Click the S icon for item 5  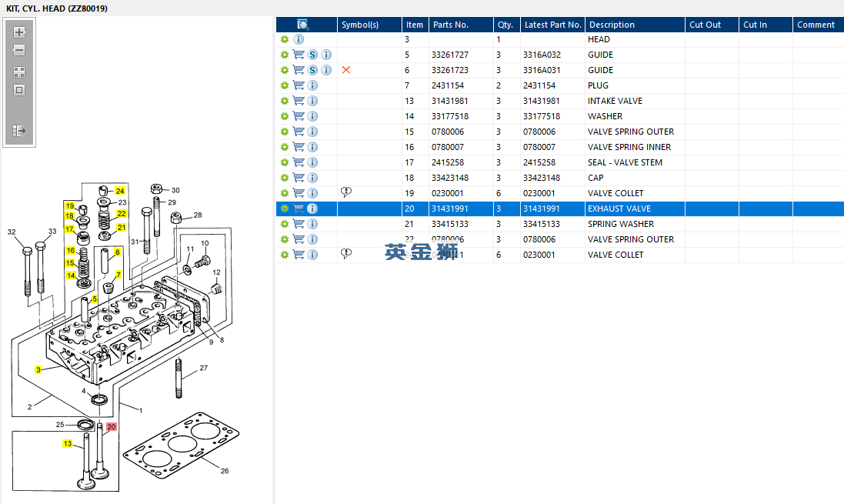tap(312, 55)
